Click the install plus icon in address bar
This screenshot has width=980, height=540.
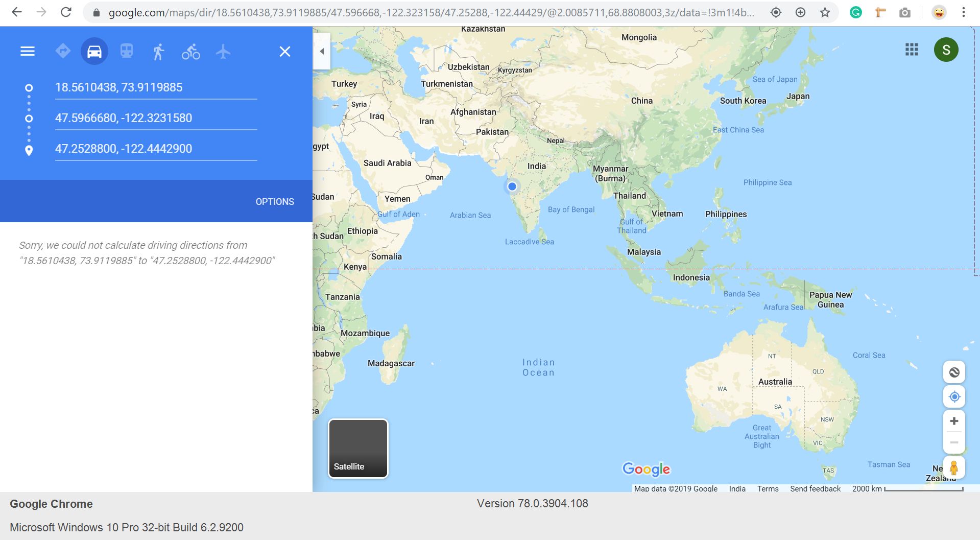click(x=800, y=12)
